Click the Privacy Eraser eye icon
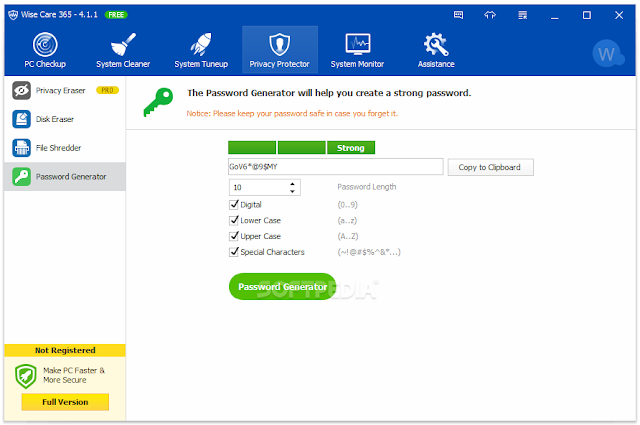 [21, 90]
